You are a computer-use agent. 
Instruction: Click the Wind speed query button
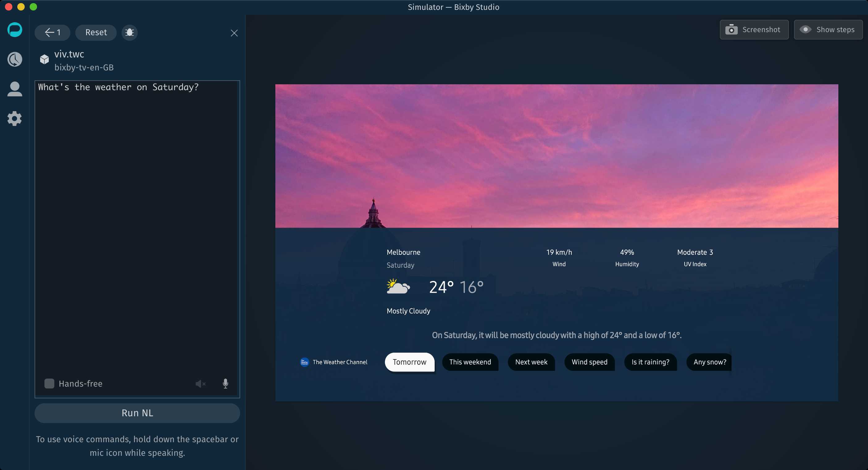click(x=589, y=362)
